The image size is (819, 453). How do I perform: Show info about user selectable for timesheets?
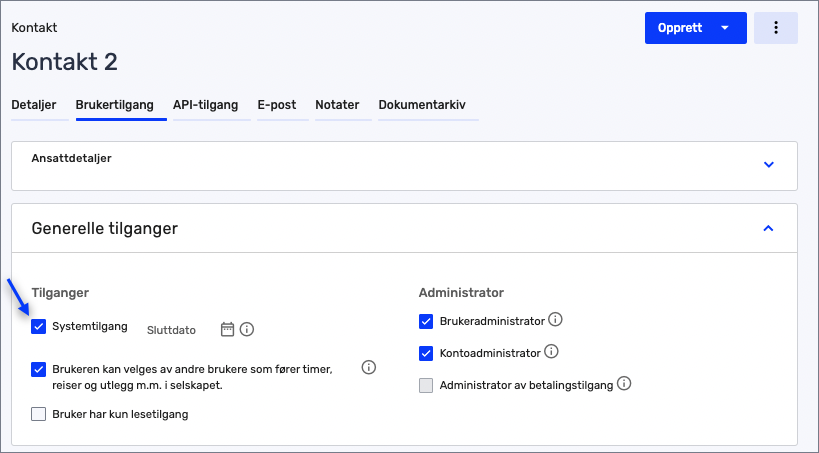pyautogui.click(x=368, y=368)
